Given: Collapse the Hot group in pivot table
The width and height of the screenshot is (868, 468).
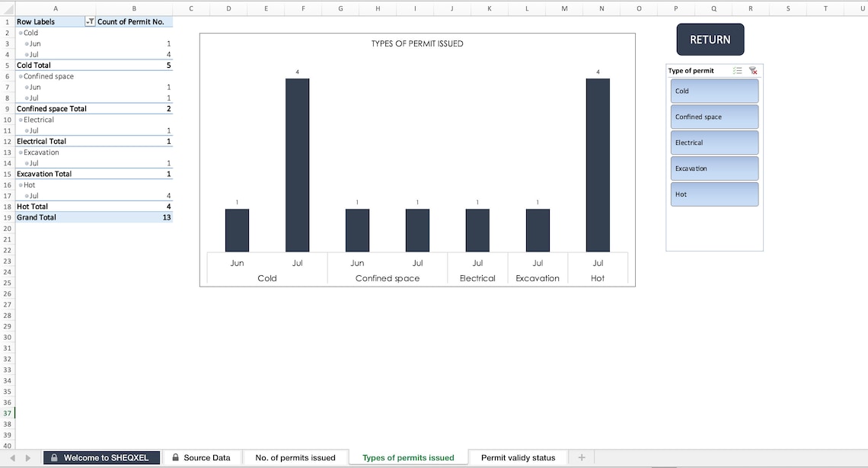Looking at the screenshot, I should click(x=21, y=185).
